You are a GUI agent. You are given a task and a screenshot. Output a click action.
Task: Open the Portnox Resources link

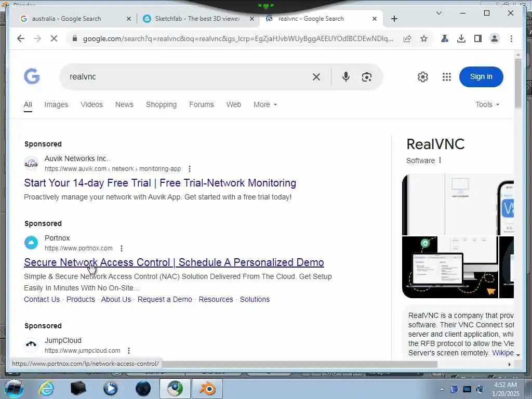(216, 299)
